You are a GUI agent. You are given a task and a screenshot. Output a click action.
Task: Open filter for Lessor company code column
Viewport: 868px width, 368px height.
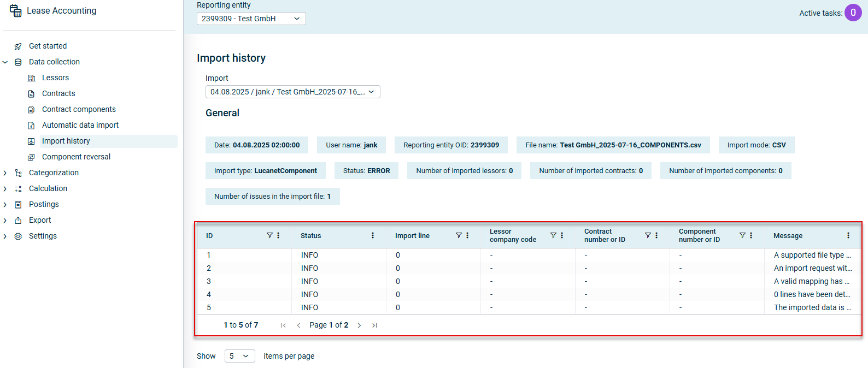[x=553, y=235]
